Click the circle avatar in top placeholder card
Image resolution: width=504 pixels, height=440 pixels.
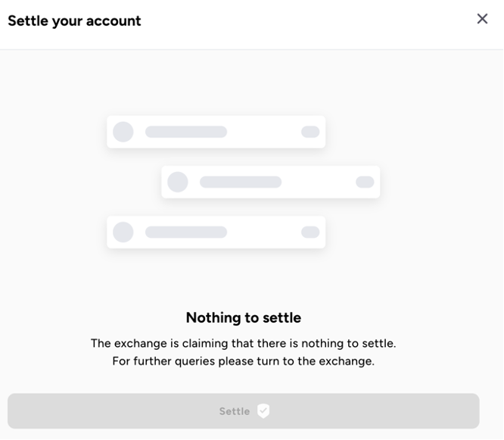click(123, 132)
